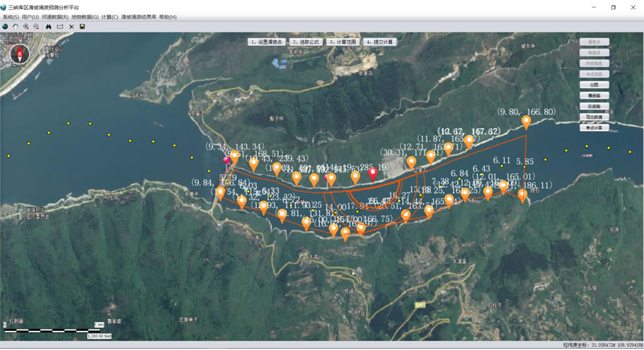Viewport: 644px width, 350px height.
Task: Click the floppy disk save icon
Action: (82, 27)
